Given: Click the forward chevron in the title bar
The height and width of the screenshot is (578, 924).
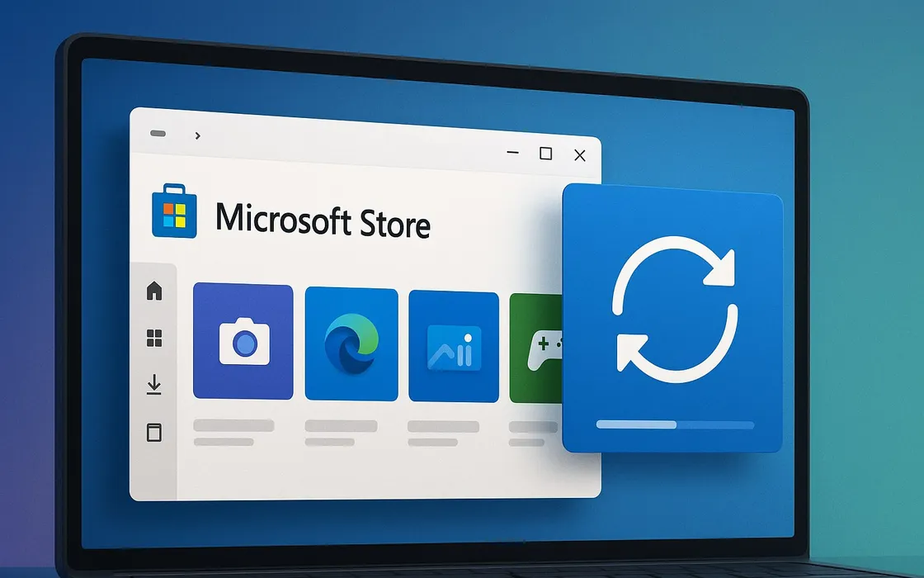Looking at the screenshot, I should [197, 135].
